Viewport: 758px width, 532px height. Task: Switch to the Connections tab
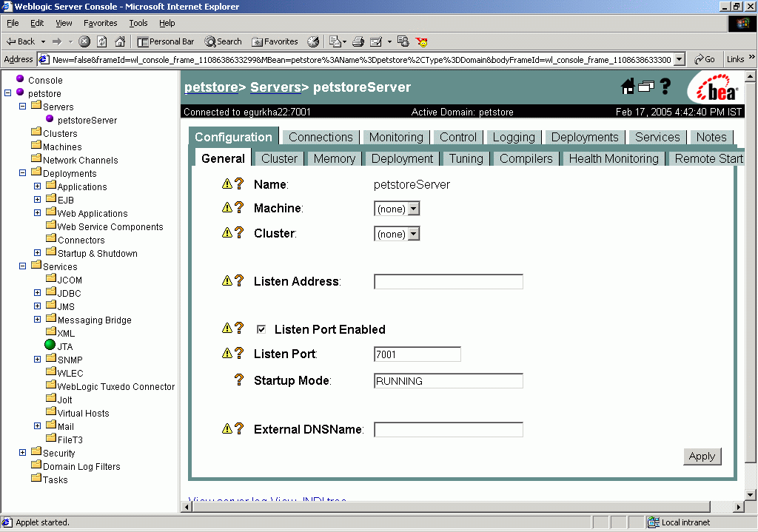point(321,137)
